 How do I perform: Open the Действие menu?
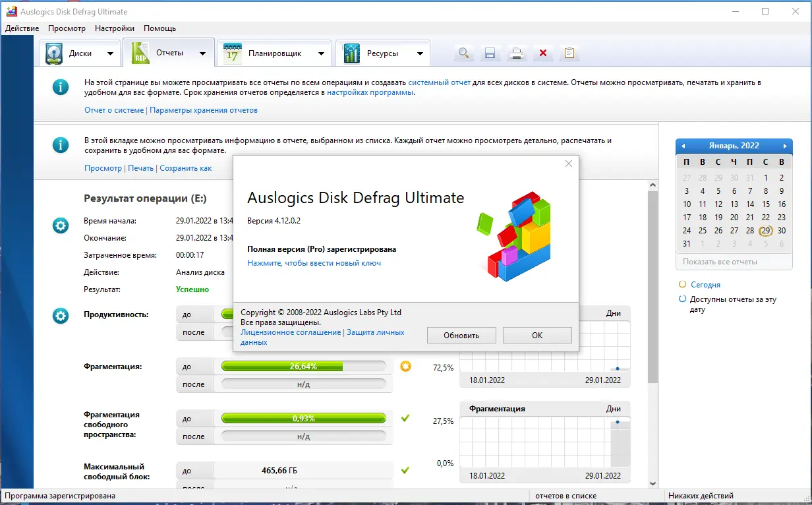point(22,28)
